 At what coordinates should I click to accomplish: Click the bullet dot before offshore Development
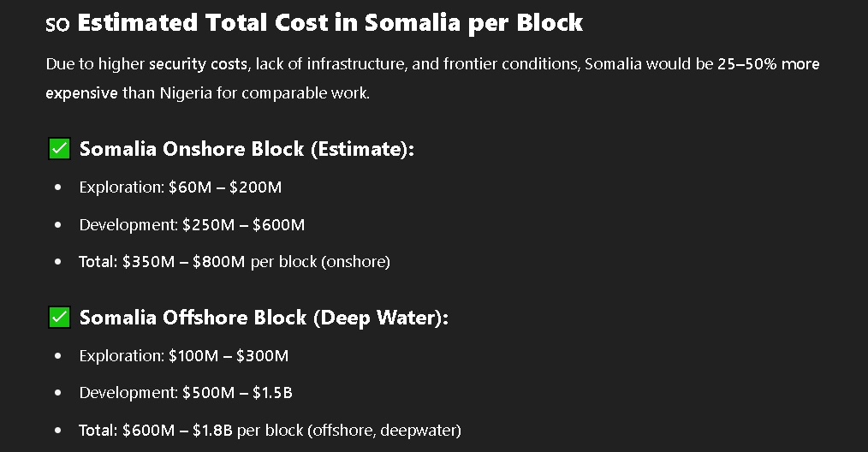coord(58,393)
